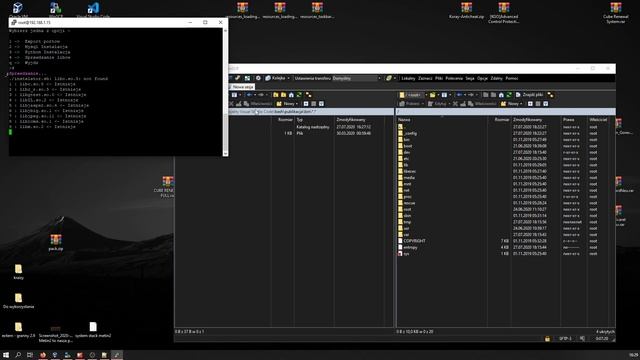
Task: Click the PuTTY terminal vertical scrollbar
Action: 225,92
